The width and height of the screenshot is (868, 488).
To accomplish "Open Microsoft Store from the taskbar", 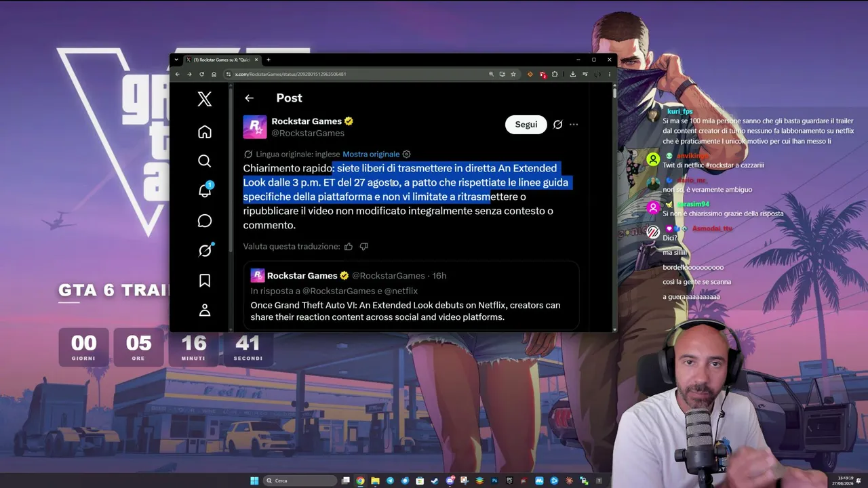I will [420, 481].
